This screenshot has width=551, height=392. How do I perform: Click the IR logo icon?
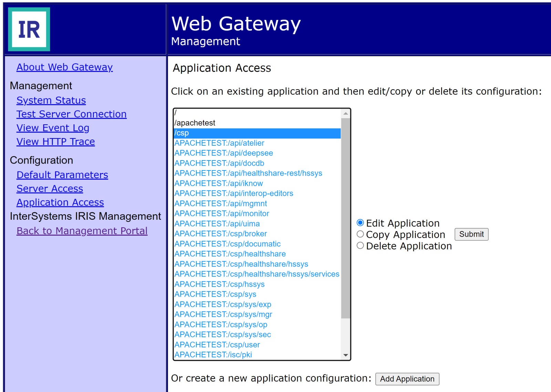pos(29,29)
